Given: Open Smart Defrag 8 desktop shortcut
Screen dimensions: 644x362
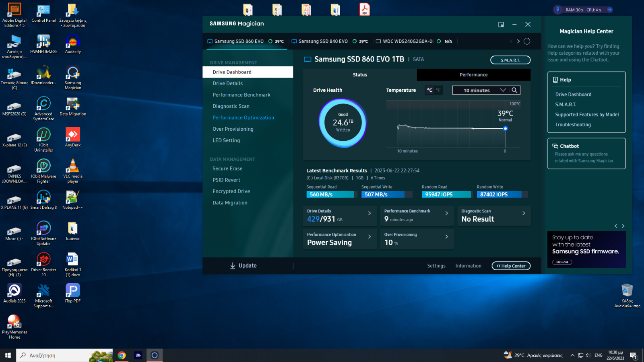Looking at the screenshot, I should (x=43, y=200).
